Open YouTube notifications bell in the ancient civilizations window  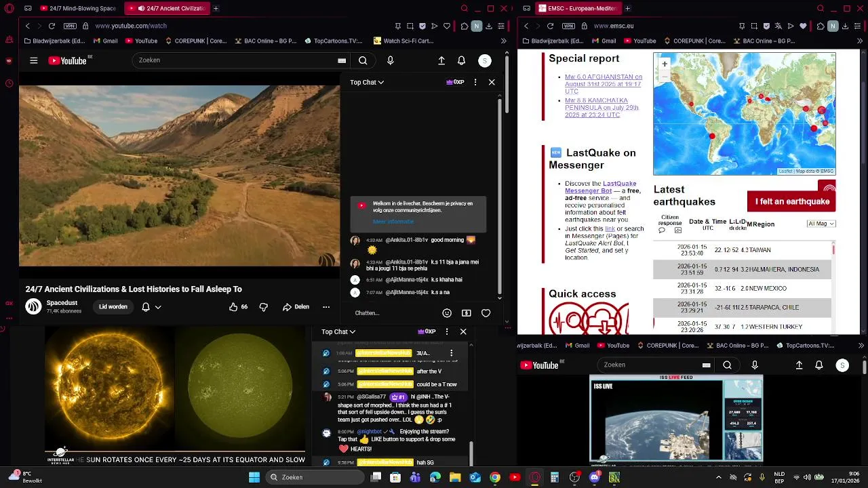[x=461, y=60]
